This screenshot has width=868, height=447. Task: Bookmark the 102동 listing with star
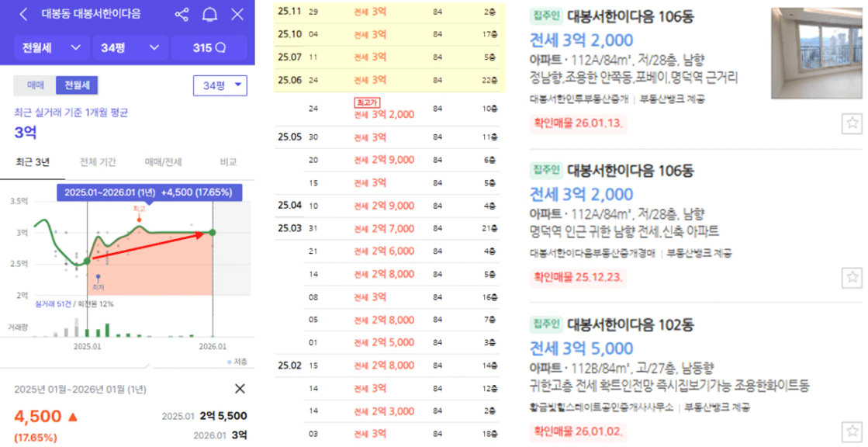coord(852,431)
